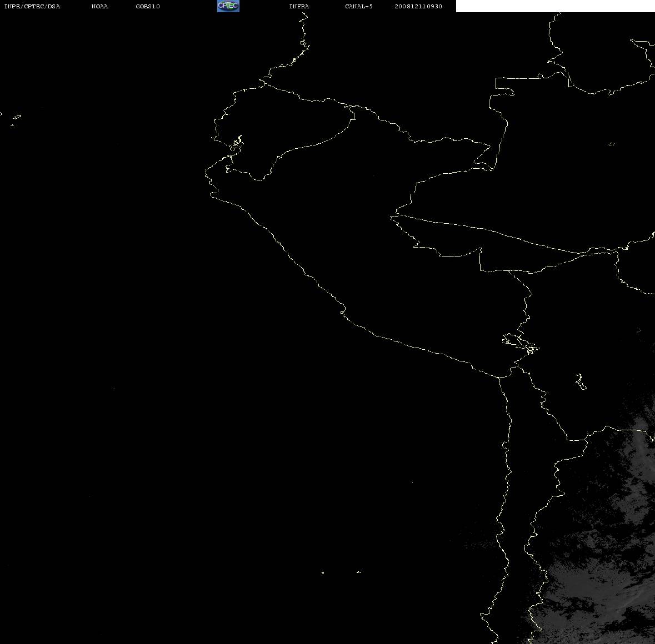Screen dimensions: 655x644
Task: Click the CPTEC logo in header
Action: pyautogui.click(x=228, y=6)
